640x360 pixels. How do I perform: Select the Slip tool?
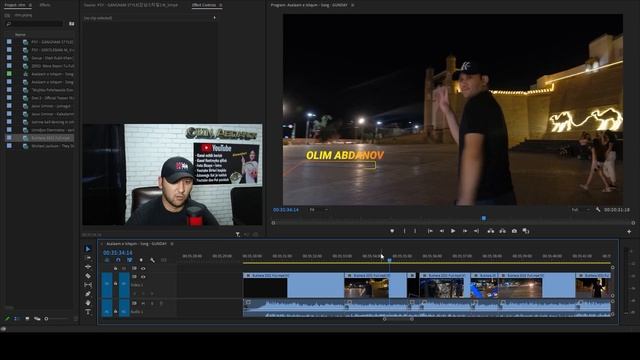(88, 284)
